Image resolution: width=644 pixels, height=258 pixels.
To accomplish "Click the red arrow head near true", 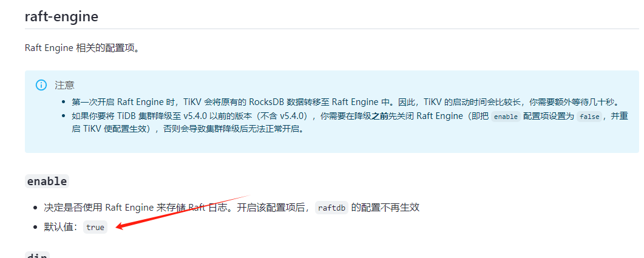I will (121, 225).
